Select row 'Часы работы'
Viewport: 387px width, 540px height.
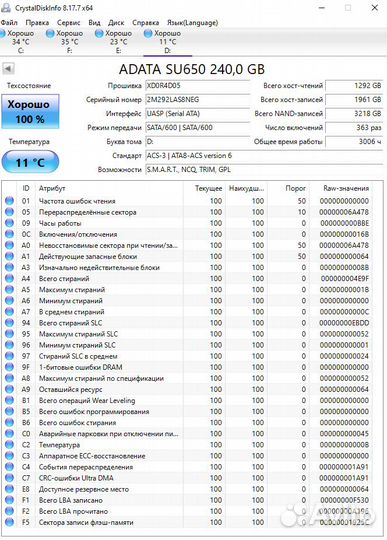pyautogui.click(x=188, y=223)
